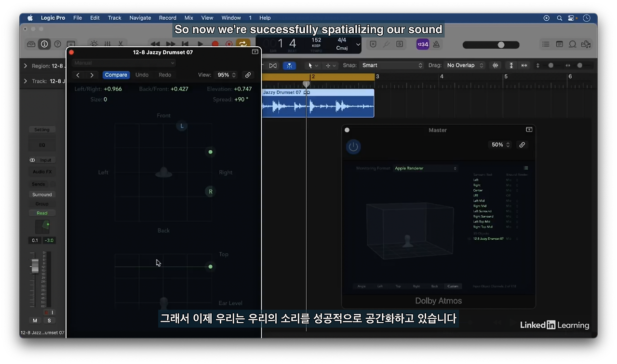Click the channel strip volume fader
This screenshot has height=364, width=617.
tap(35, 265)
